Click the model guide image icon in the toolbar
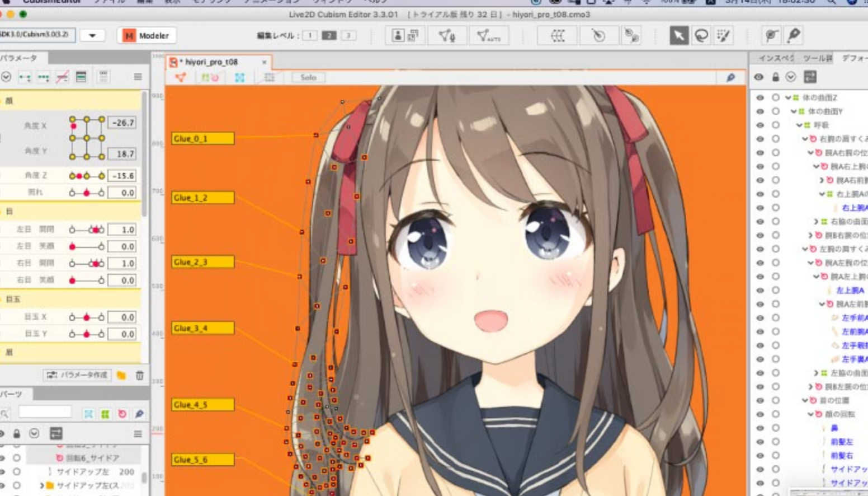868x496 pixels. point(398,36)
